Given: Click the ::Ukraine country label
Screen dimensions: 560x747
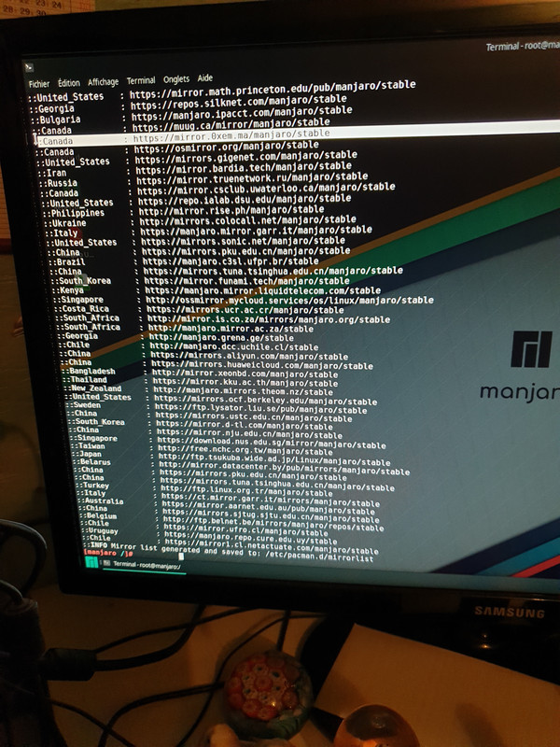Looking at the screenshot, I should [x=65, y=223].
